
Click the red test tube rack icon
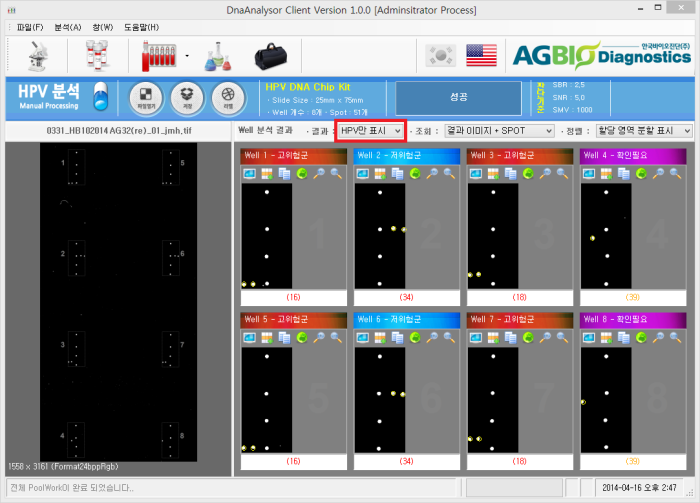158,55
